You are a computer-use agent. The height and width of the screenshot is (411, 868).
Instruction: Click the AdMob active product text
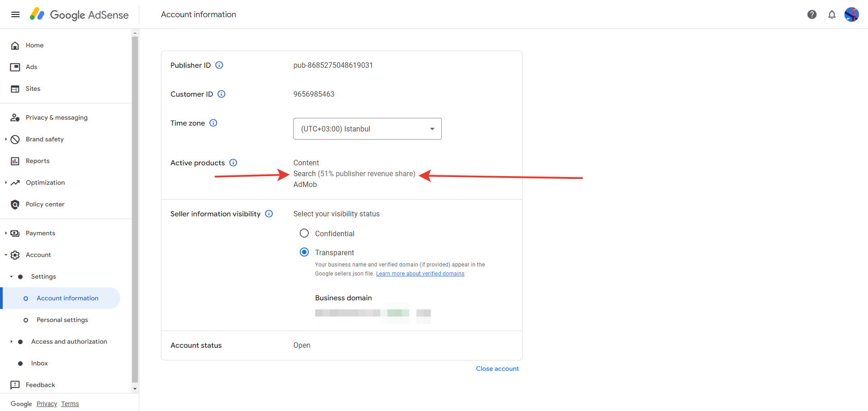pos(305,184)
